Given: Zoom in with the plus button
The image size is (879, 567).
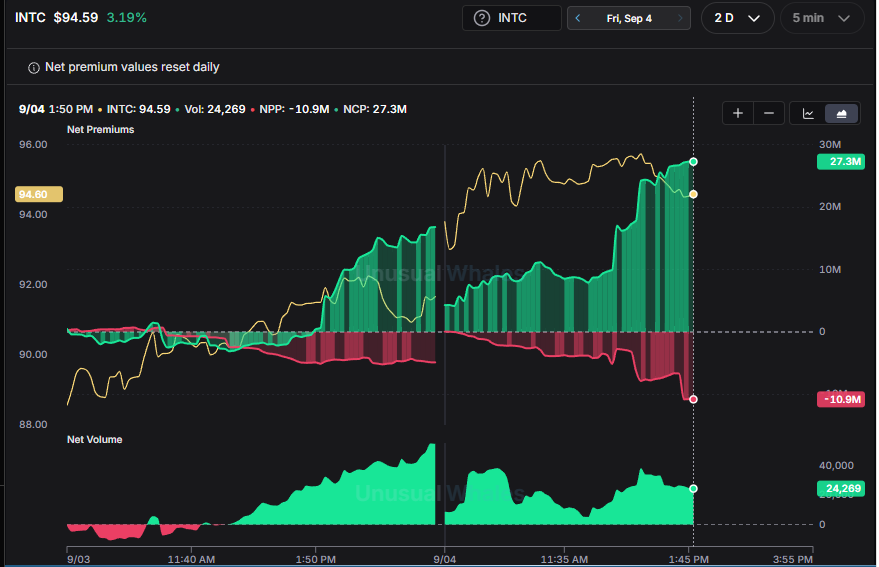Looking at the screenshot, I should point(738,113).
